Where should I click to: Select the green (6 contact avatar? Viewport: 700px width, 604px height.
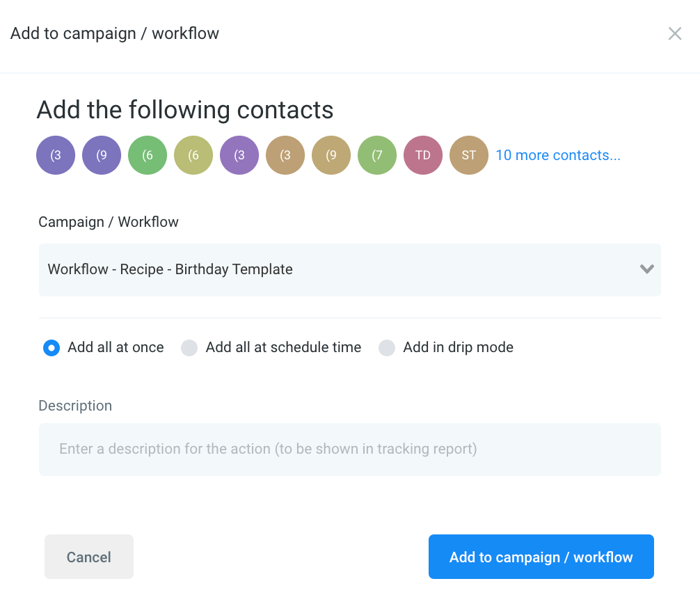point(148,155)
